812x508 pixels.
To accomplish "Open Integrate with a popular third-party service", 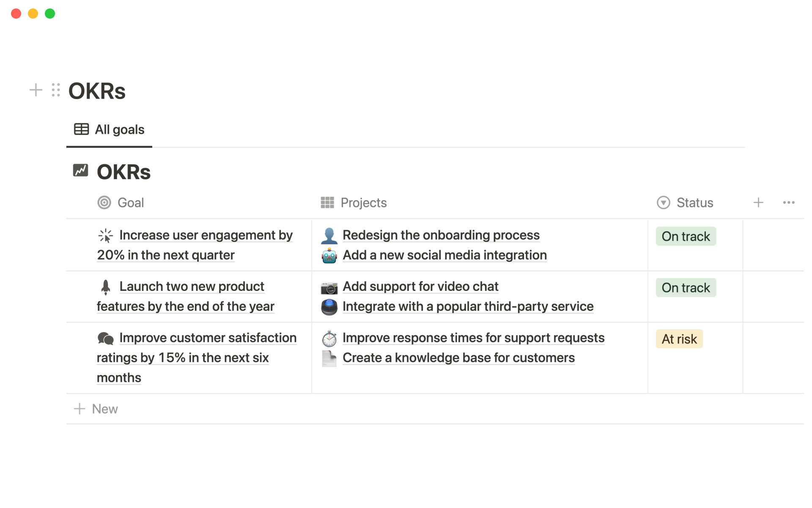I will click(x=468, y=306).
